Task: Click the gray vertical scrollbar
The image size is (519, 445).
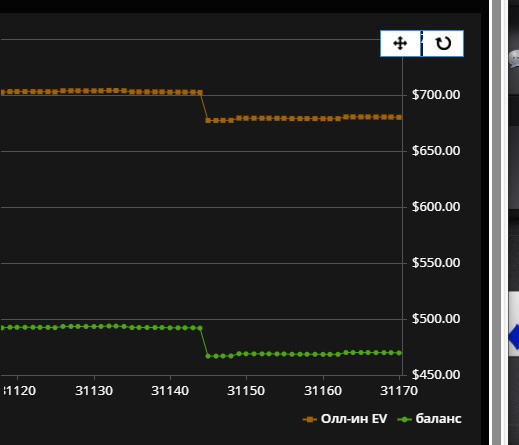Action: coord(496,222)
